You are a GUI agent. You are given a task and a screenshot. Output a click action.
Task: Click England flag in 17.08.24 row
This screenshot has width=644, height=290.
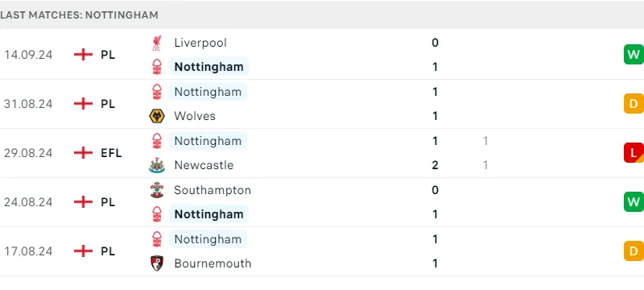84,251
